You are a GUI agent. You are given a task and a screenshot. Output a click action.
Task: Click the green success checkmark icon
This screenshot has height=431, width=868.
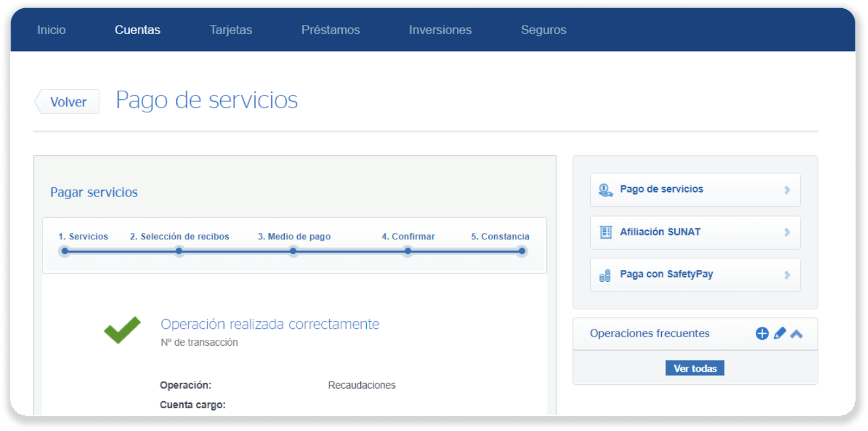[x=122, y=329]
